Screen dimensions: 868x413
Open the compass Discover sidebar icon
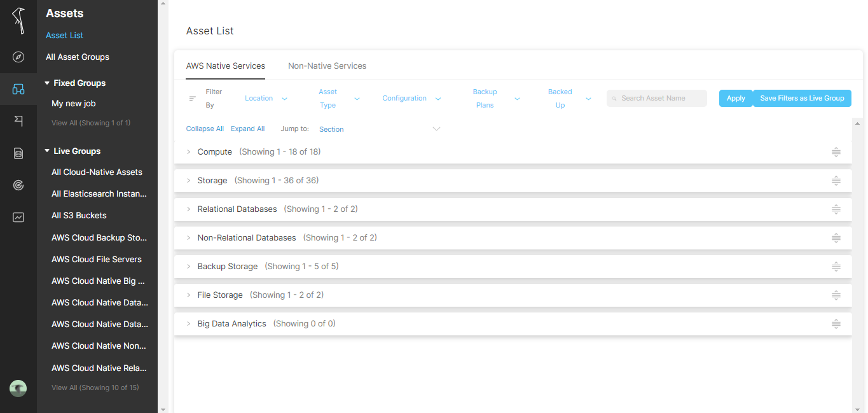click(18, 57)
